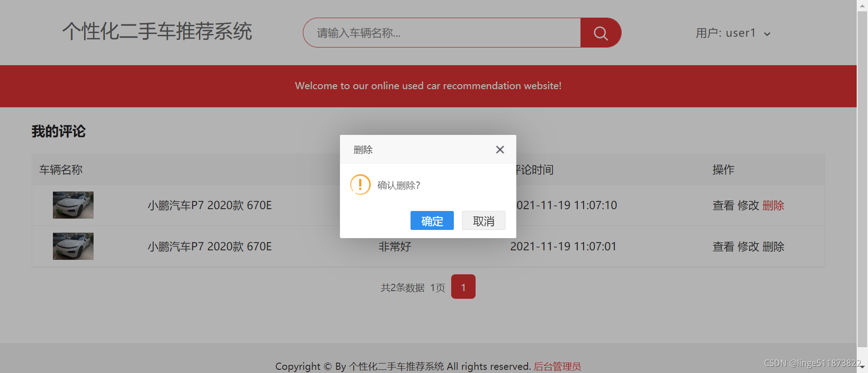Screen dimensions: 868x373
Task: Click the magnifier search button
Action: coord(600,33)
